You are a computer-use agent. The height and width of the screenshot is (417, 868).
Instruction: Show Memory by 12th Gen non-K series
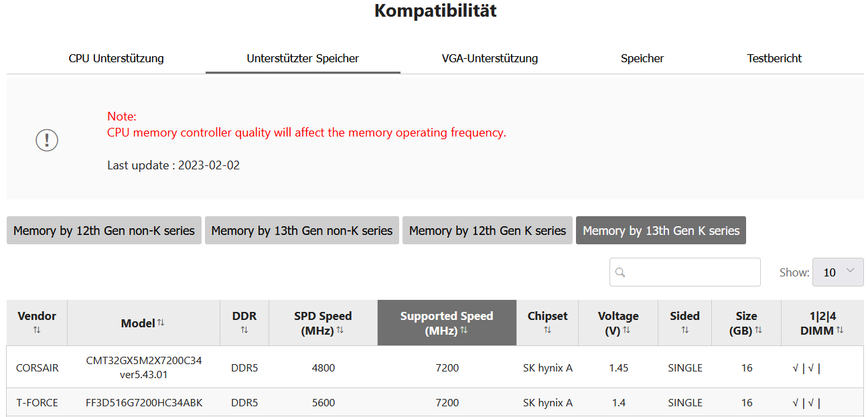(x=104, y=230)
